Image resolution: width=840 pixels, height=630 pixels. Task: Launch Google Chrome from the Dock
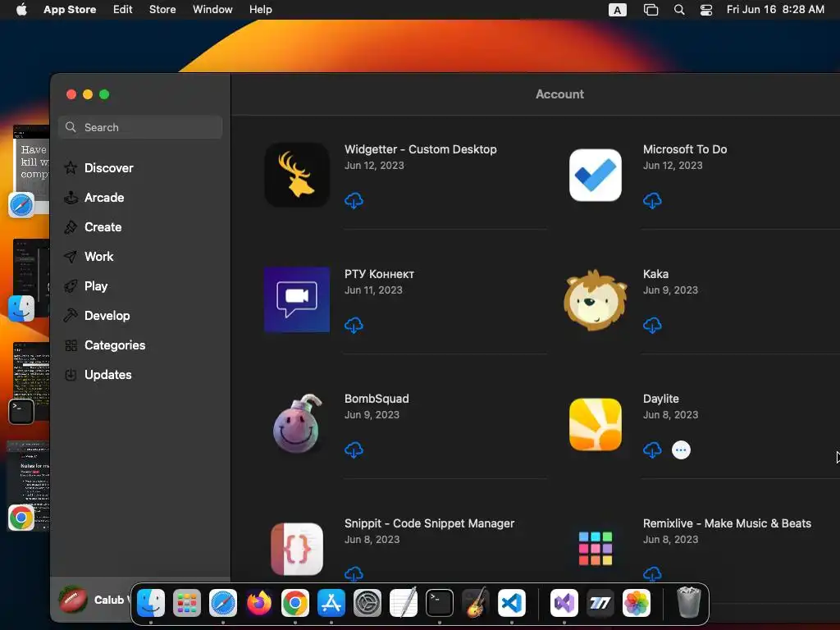(295, 603)
